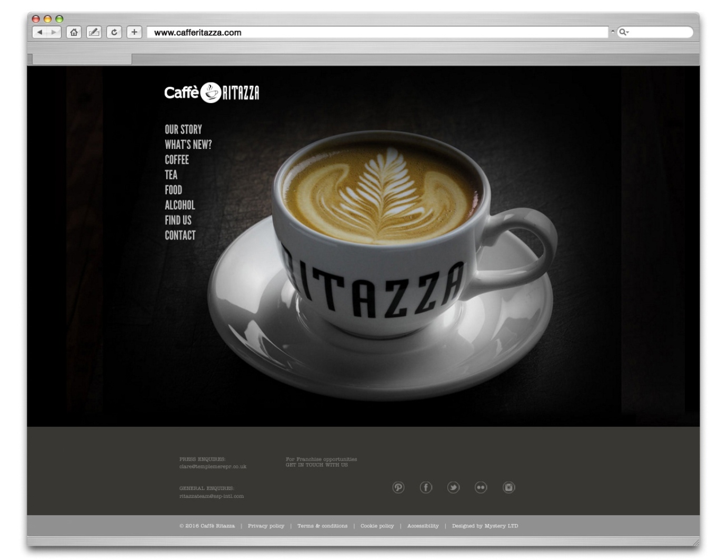The width and height of the screenshot is (728, 560).
Task: Open the Terms & conditions link
Action: (x=323, y=525)
